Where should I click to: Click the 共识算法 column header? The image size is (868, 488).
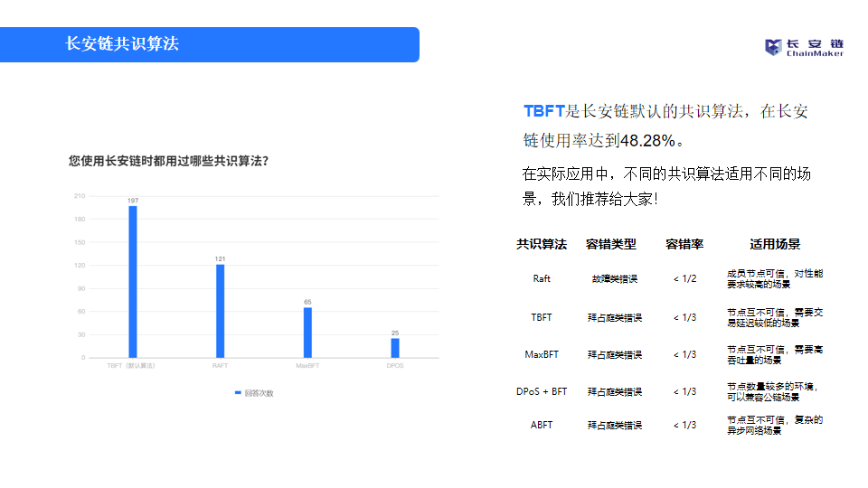(x=542, y=244)
